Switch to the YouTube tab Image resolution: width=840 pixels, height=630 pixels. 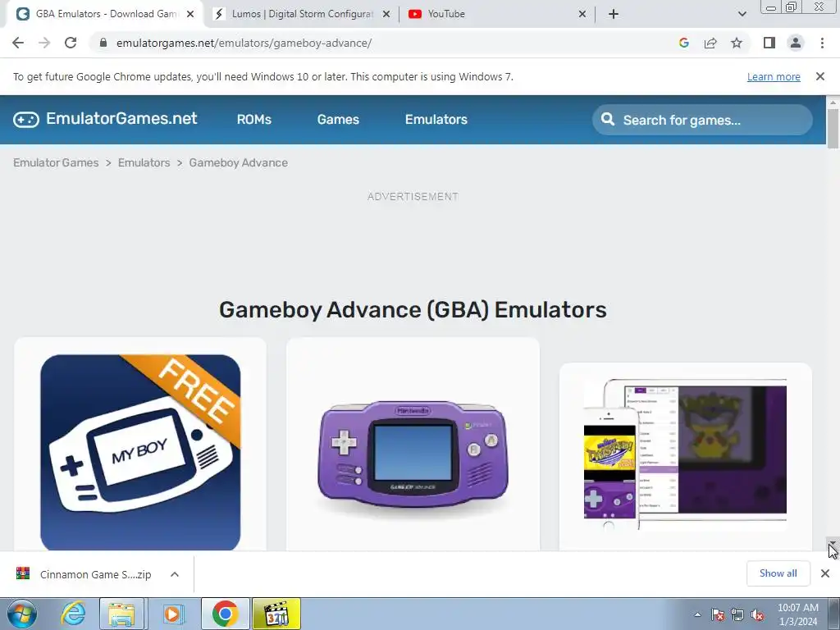coord(498,14)
